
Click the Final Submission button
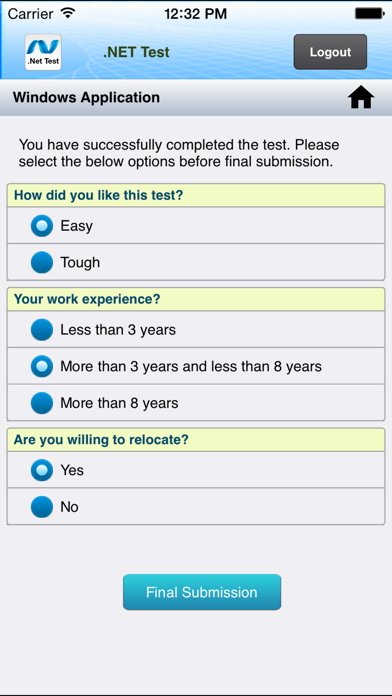click(202, 592)
